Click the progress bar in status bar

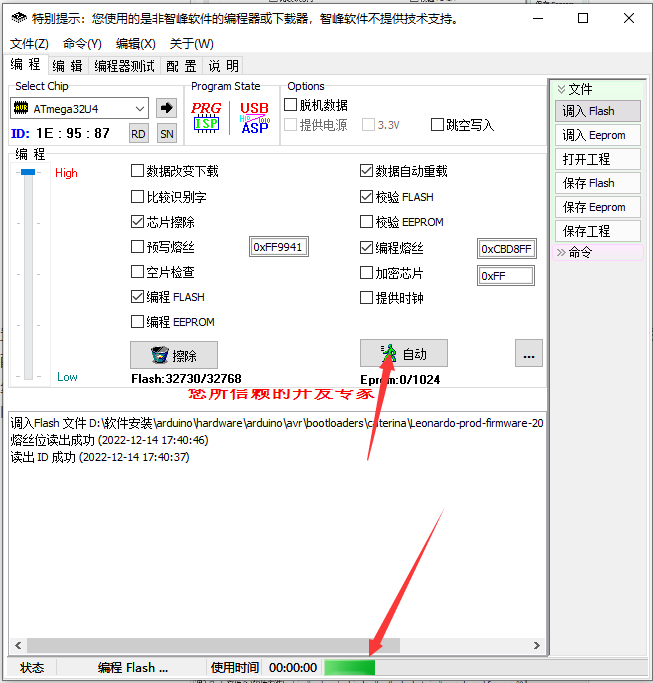[485, 667]
